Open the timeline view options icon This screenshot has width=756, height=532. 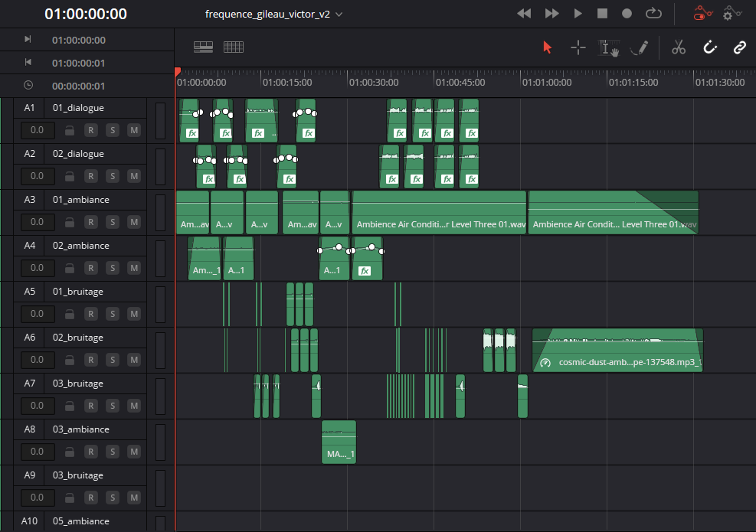[203, 47]
